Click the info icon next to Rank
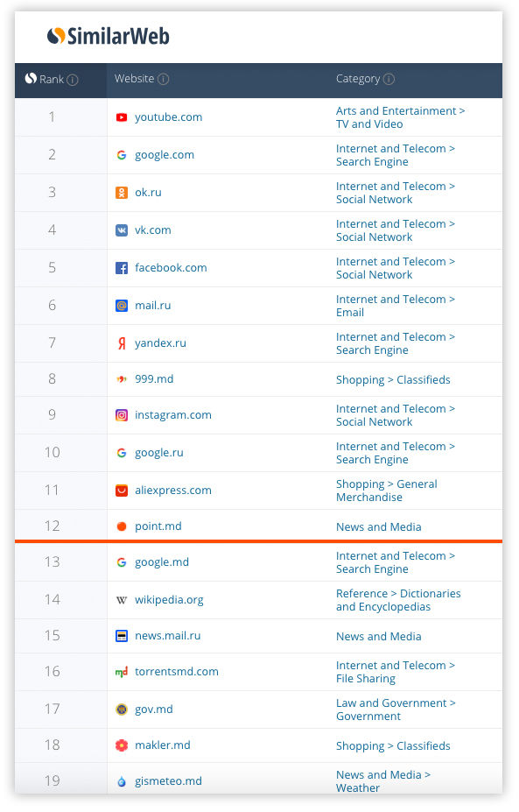The image size is (519, 812). coord(73,80)
